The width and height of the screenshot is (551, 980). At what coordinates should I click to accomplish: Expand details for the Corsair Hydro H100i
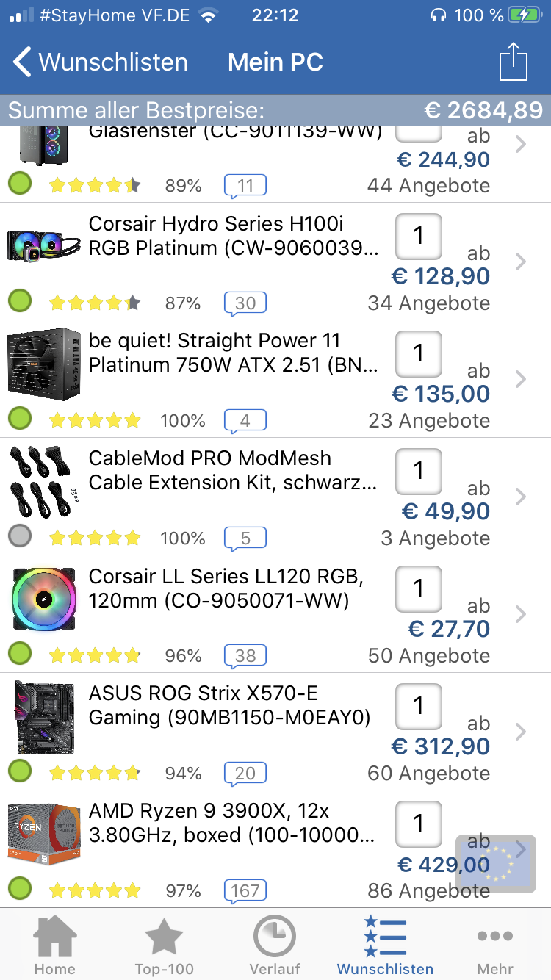[521, 262]
